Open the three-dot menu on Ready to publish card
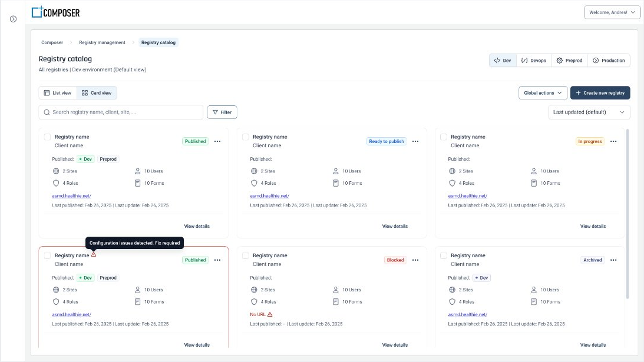The width and height of the screenshot is (644, 362). point(415,141)
